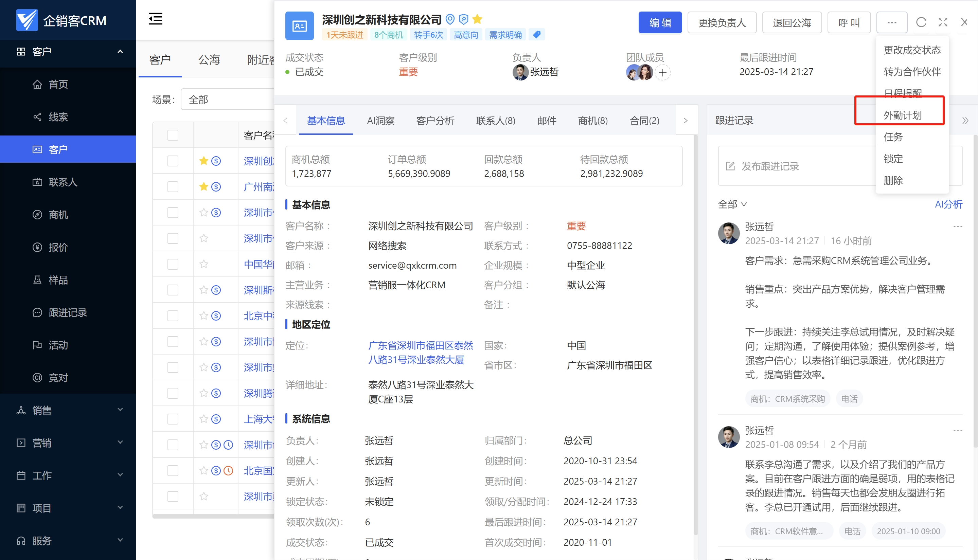
Task: Click the location pin icon beside company name
Action: pos(450,19)
